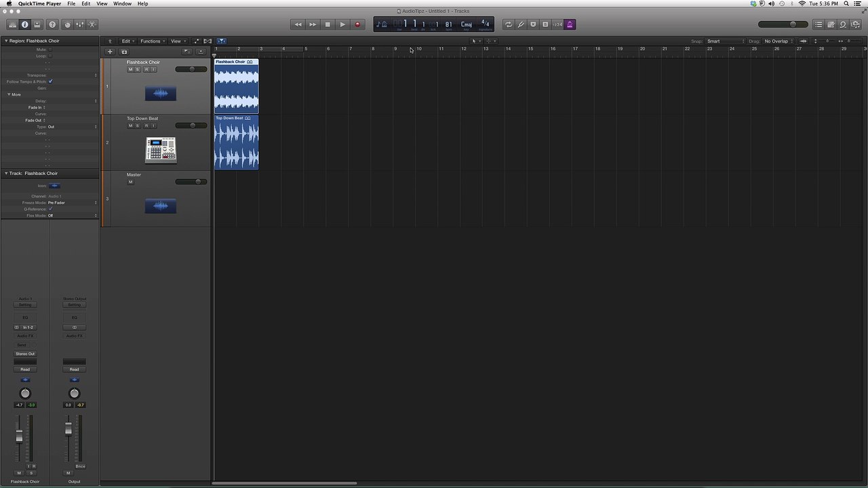
Task: Uncheck the Q-Reference checkbox
Action: 50,209
